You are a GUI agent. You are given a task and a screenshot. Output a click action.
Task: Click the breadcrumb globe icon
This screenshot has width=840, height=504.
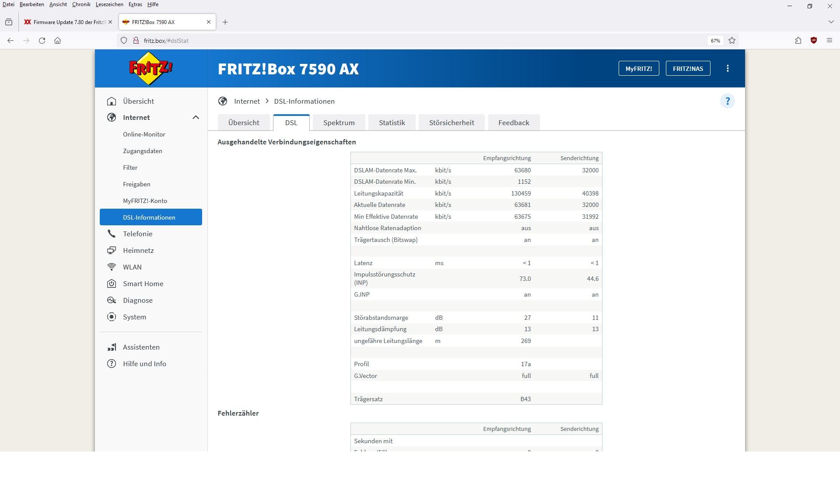coord(223,101)
